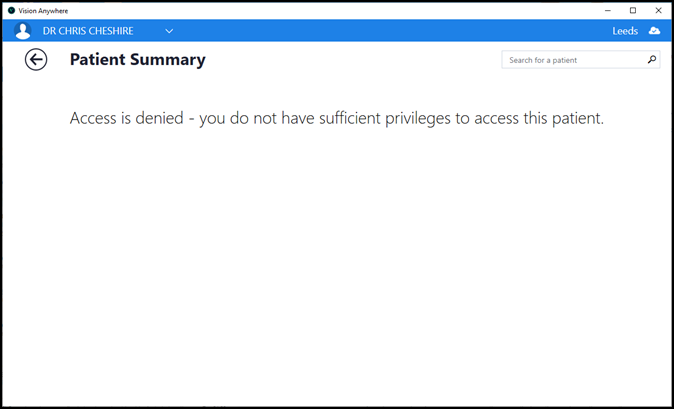Click the magnifying glass search icon
Viewport: 674px width, 409px height.
652,60
